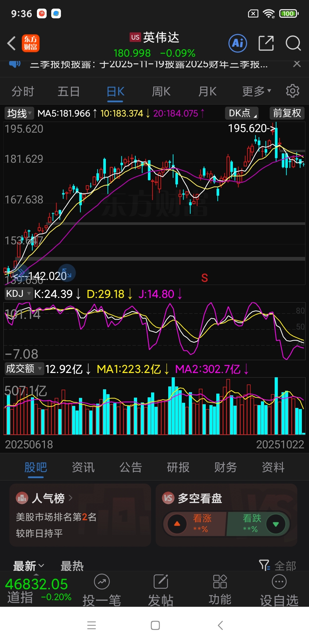The image size is (309, 644).
Task: Tap the expand chart icon near 142.020
Action: click(x=67, y=272)
